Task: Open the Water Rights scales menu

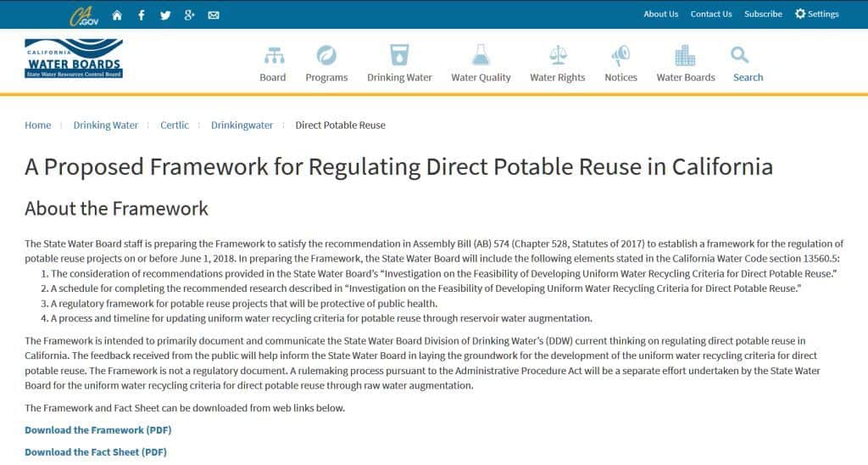Action: coord(558,64)
